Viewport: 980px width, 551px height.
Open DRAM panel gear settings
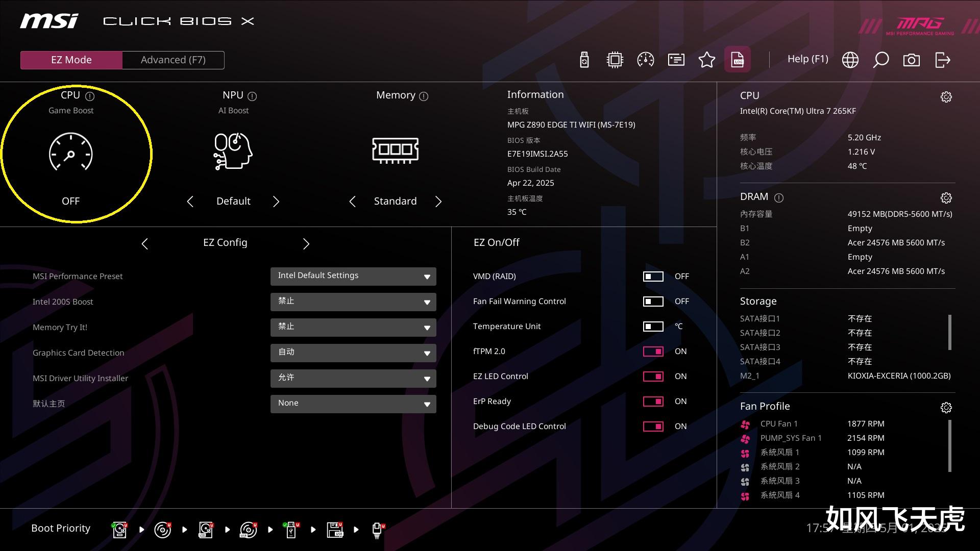coord(946,198)
